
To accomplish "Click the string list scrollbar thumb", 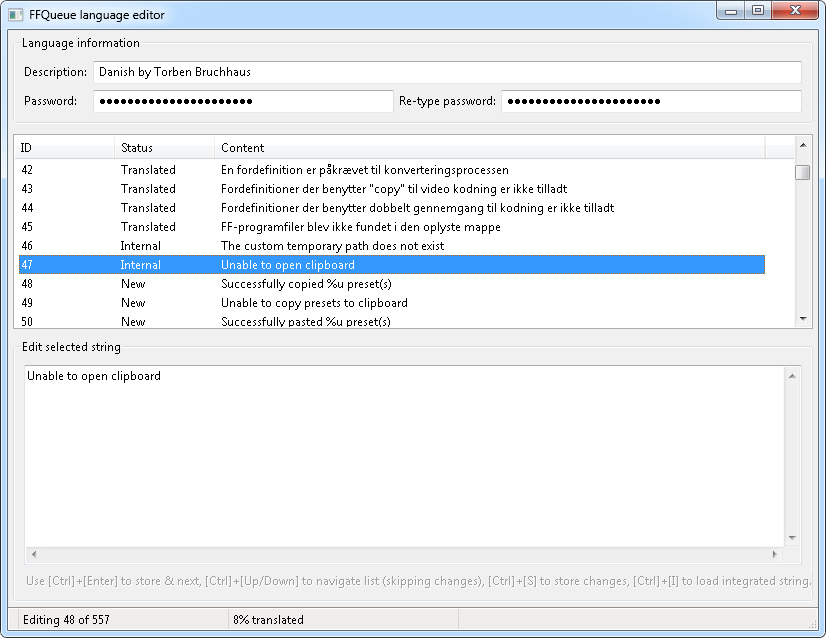I will pyautogui.click(x=803, y=172).
